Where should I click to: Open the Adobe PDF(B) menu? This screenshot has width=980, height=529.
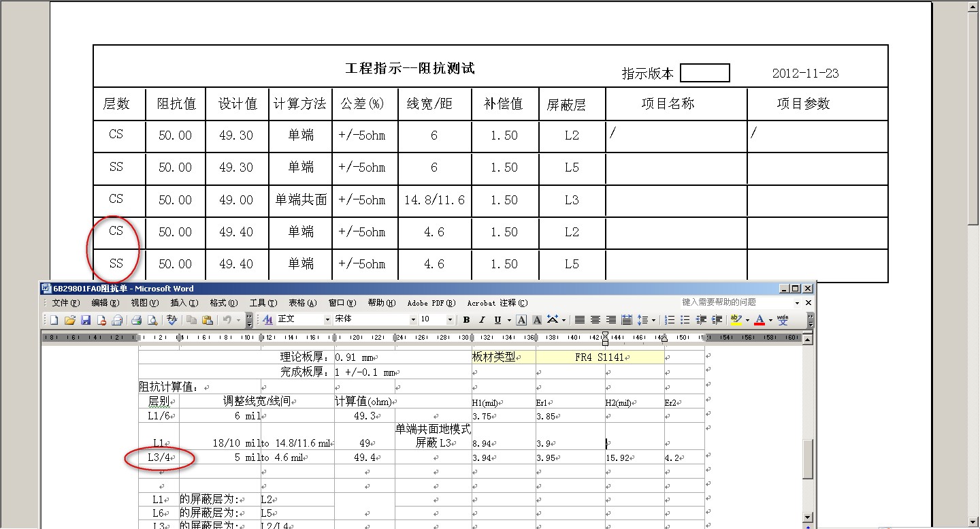tap(431, 303)
